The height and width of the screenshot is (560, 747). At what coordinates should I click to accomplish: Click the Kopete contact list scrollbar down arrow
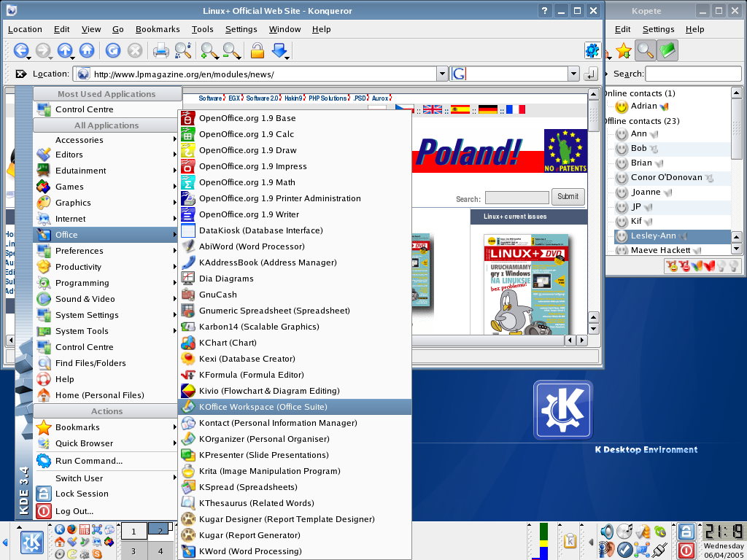pyautogui.click(x=737, y=248)
